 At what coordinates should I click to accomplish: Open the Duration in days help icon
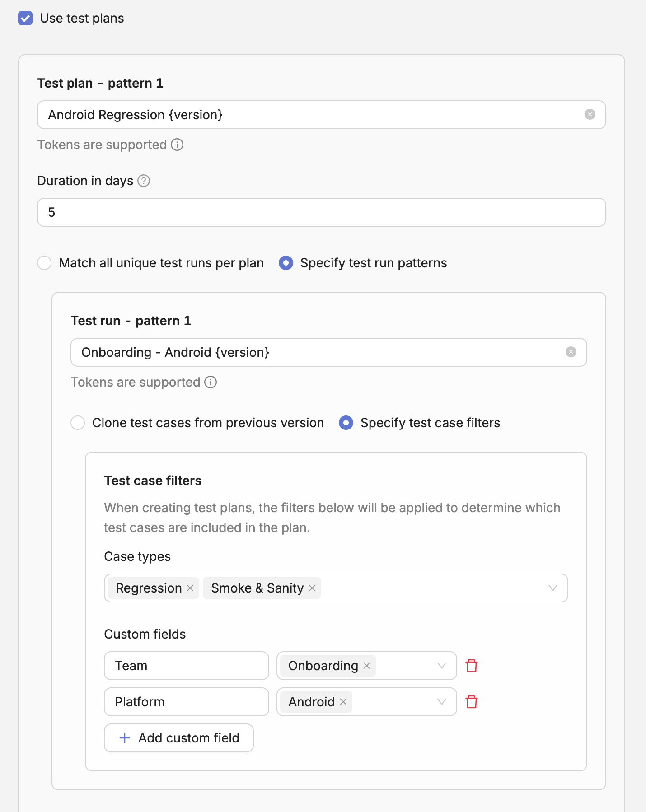(x=144, y=181)
